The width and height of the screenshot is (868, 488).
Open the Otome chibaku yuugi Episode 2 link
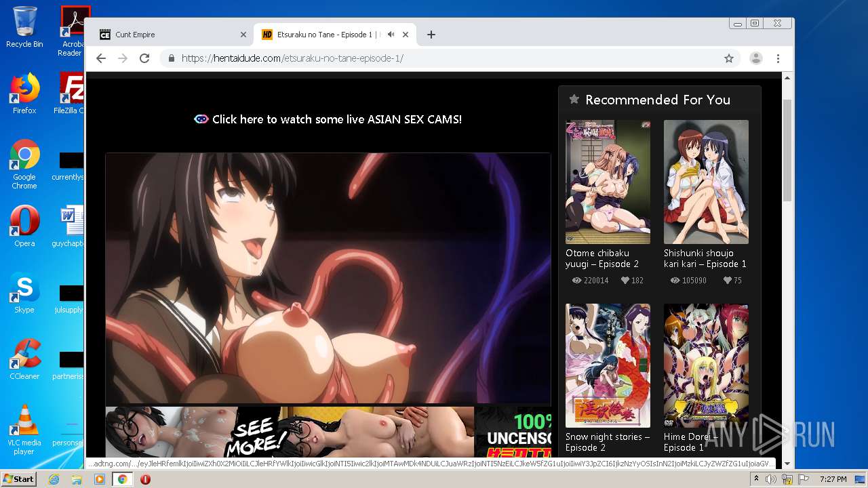click(602, 258)
